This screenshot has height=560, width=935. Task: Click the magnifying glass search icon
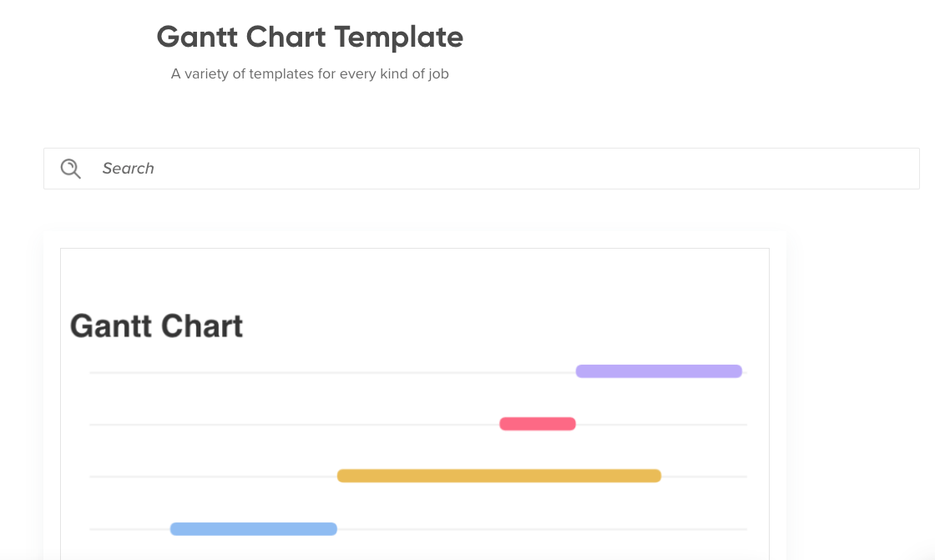click(x=71, y=169)
